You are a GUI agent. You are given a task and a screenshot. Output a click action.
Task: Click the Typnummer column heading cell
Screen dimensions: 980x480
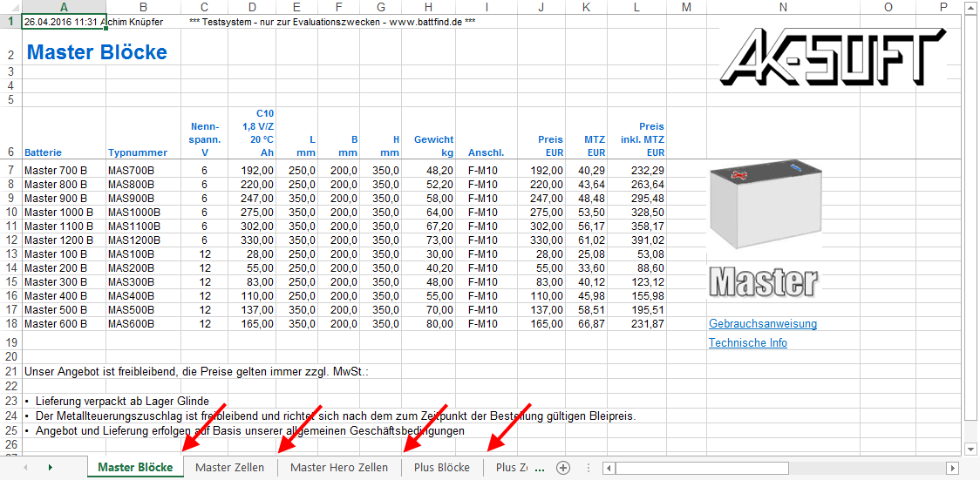pos(144,133)
